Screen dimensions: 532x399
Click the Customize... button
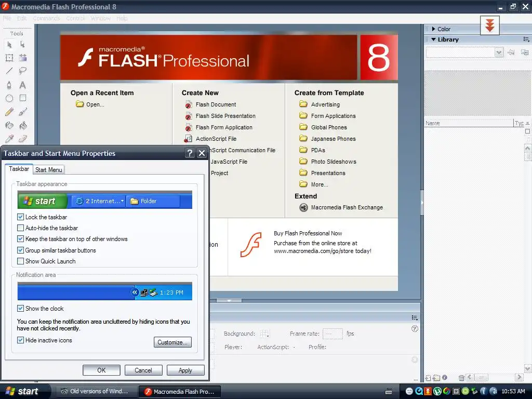point(172,342)
